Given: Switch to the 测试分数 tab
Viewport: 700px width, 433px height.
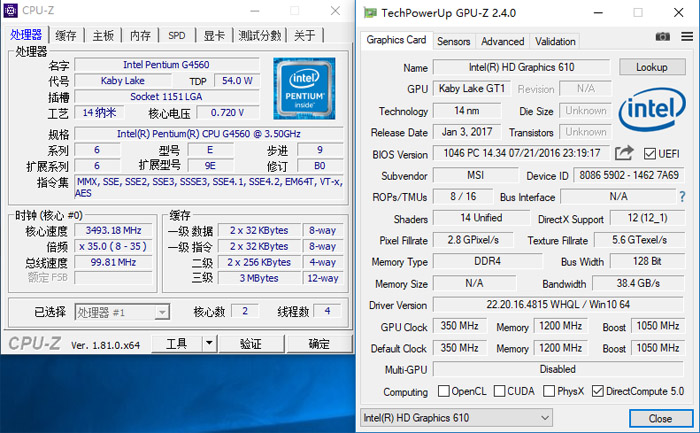Looking at the screenshot, I should pyautogui.click(x=260, y=35).
